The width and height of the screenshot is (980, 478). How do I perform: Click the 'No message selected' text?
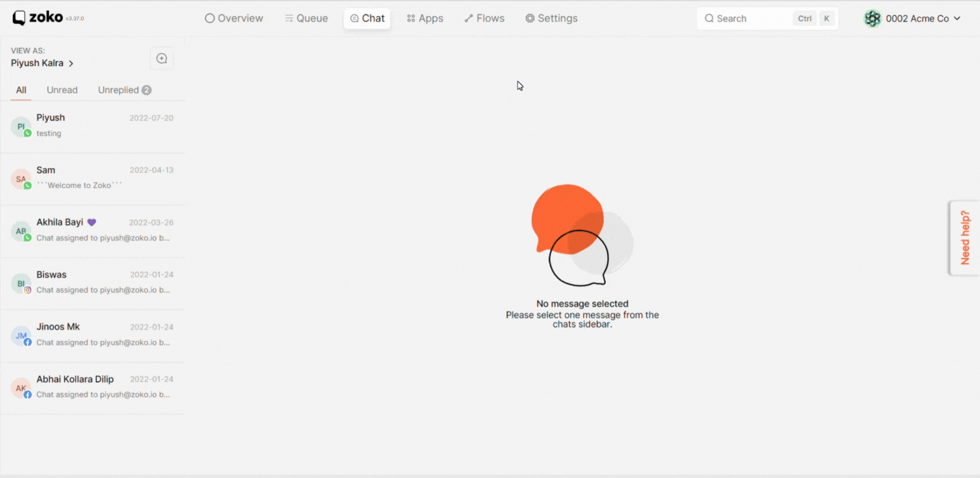(582, 304)
